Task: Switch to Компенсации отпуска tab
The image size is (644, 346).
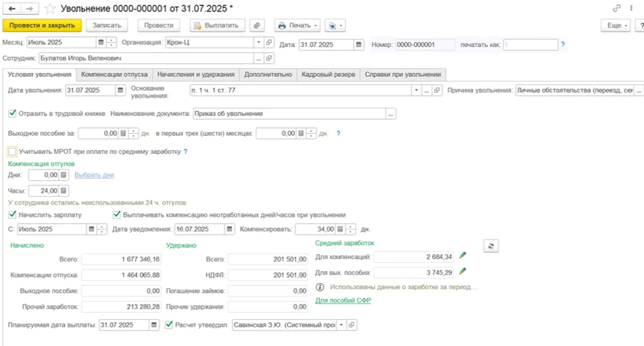Action: pos(114,74)
